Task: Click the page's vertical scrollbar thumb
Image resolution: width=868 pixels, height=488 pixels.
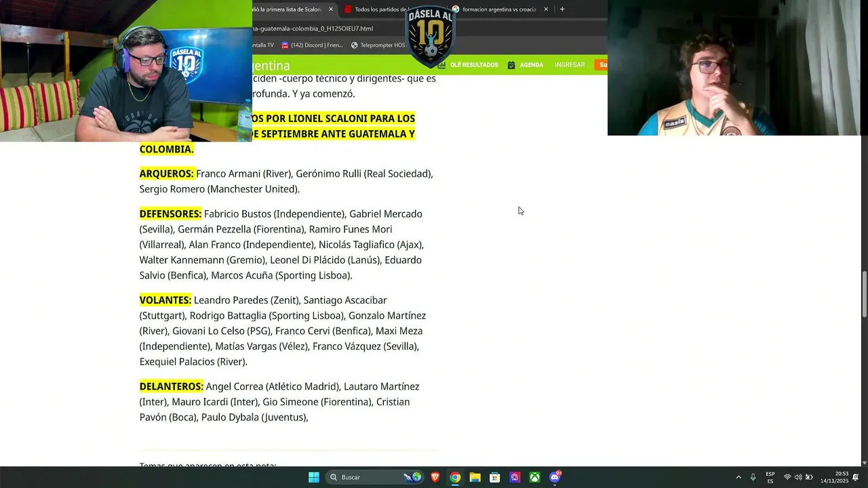Action: coord(864,293)
